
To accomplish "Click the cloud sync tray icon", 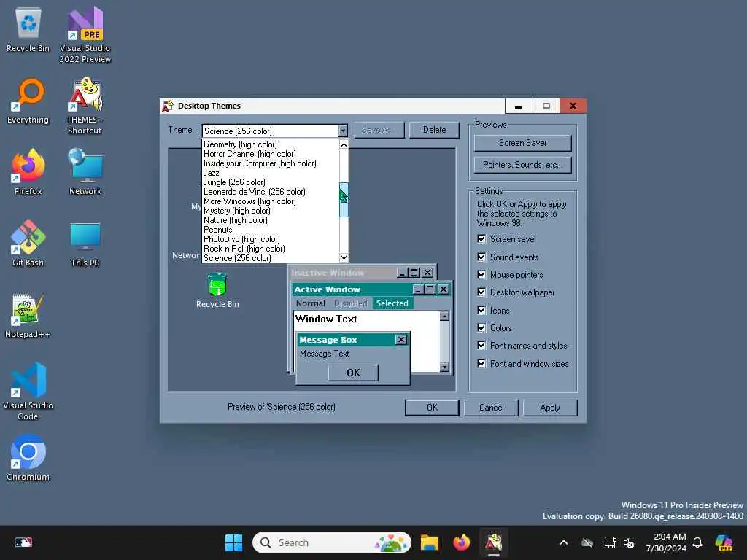I will pyautogui.click(x=587, y=542).
